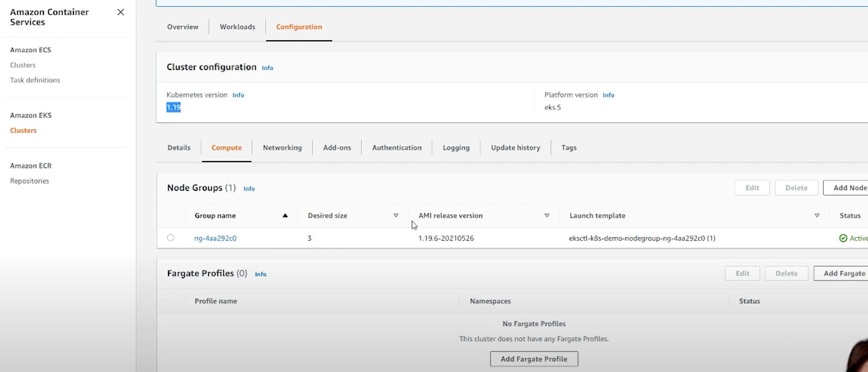Viewport: 868px width, 372px height.
Task: Click AMI release value 1.19.6-20210526
Action: pos(446,238)
